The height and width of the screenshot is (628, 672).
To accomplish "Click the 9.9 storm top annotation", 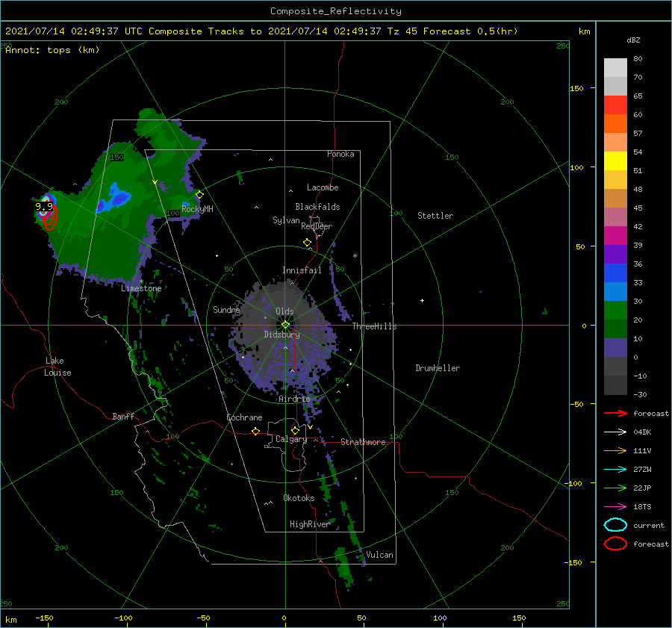I will (44, 207).
